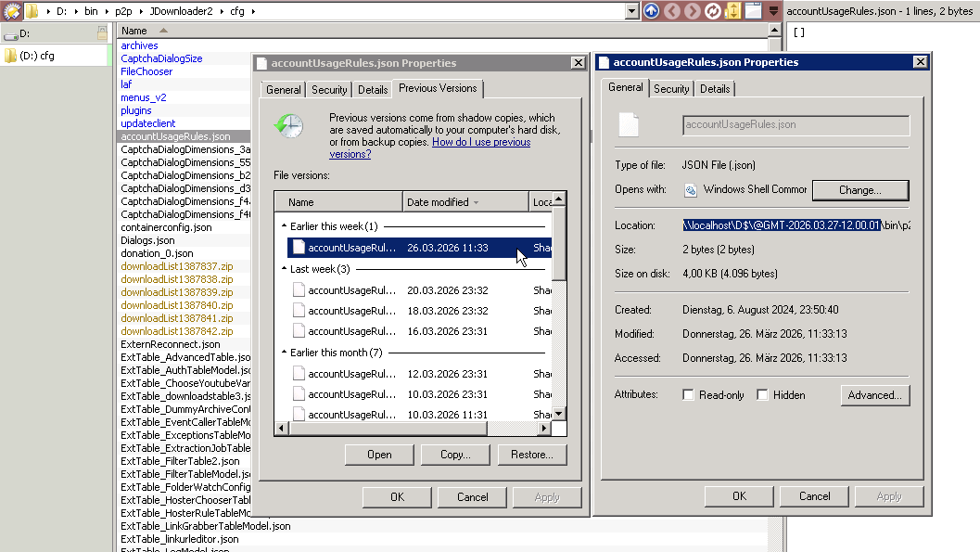
Task: Click the refresh icon in the toolbar
Action: tap(713, 11)
